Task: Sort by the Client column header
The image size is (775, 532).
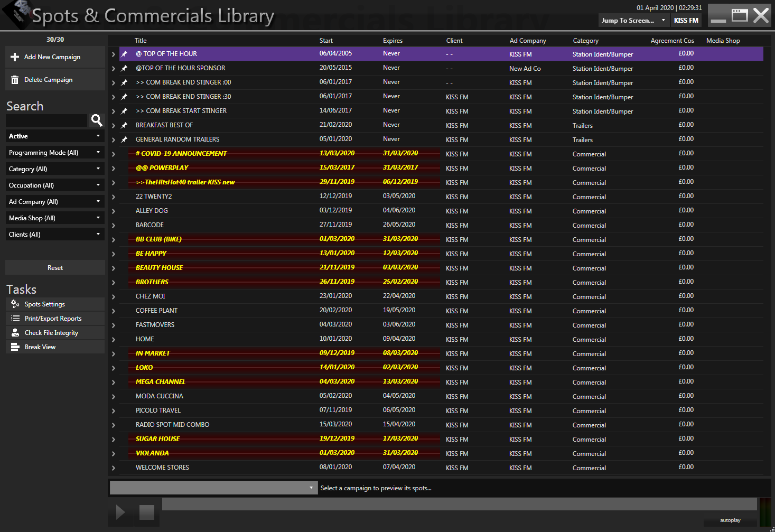Action: coord(454,41)
